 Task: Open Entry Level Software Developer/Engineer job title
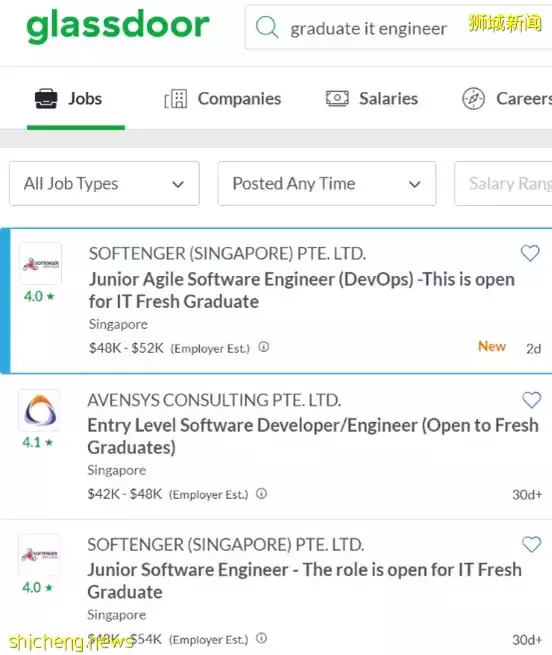click(x=313, y=437)
